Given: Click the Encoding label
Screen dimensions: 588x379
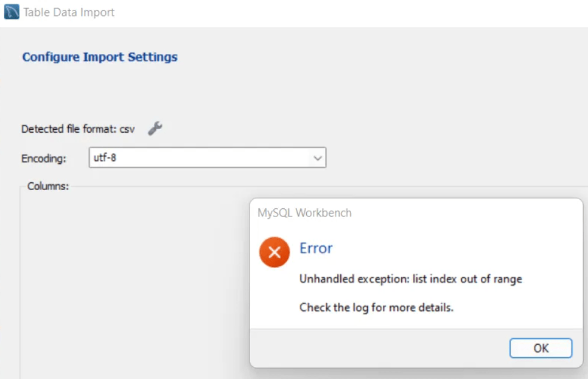Looking at the screenshot, I should [x=43, y=158].
